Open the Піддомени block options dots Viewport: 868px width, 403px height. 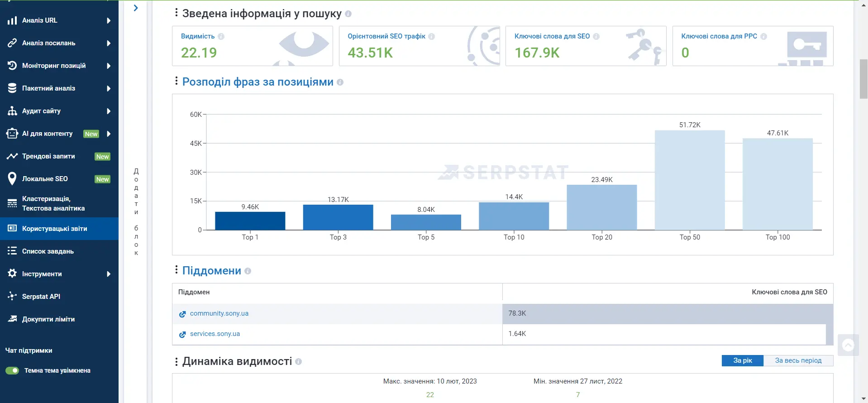tap(176, 270)
